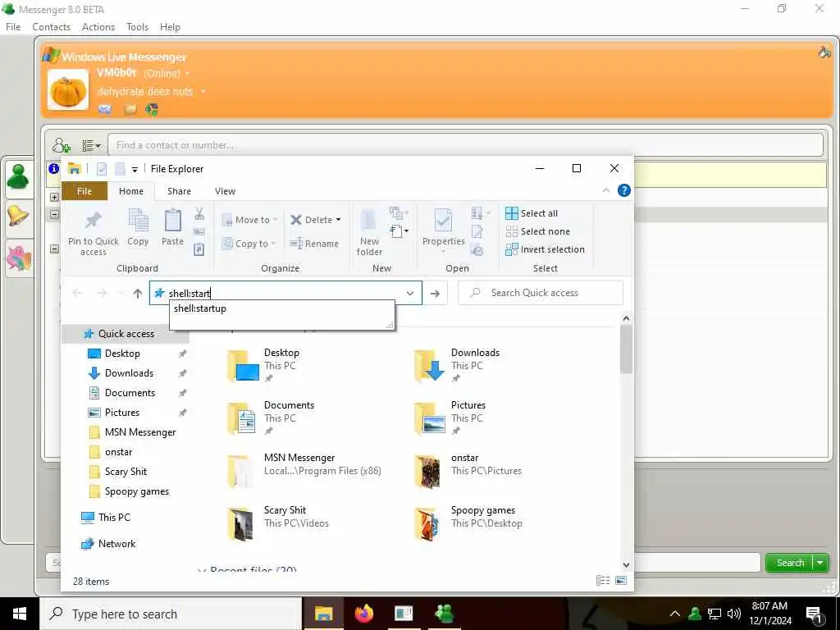This screenshot has width=840, height=630.
Task: Click the Go arrow beside address bar
Action: point(435,293)
